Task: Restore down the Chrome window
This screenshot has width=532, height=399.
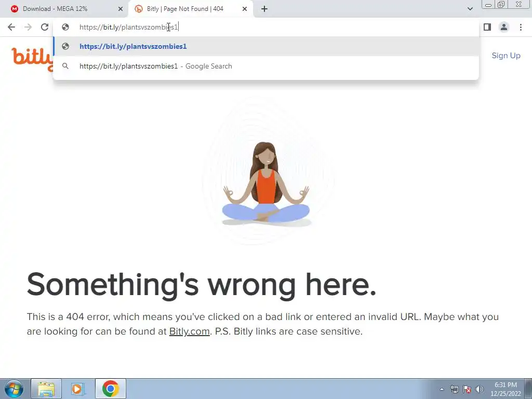Action: point(501,5)
